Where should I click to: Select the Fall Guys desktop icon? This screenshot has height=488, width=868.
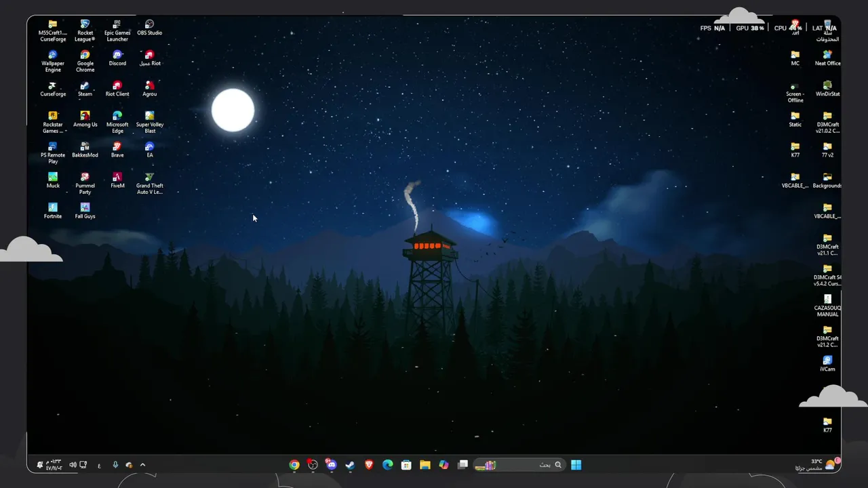pyautogui.click(x=85, y=211)
